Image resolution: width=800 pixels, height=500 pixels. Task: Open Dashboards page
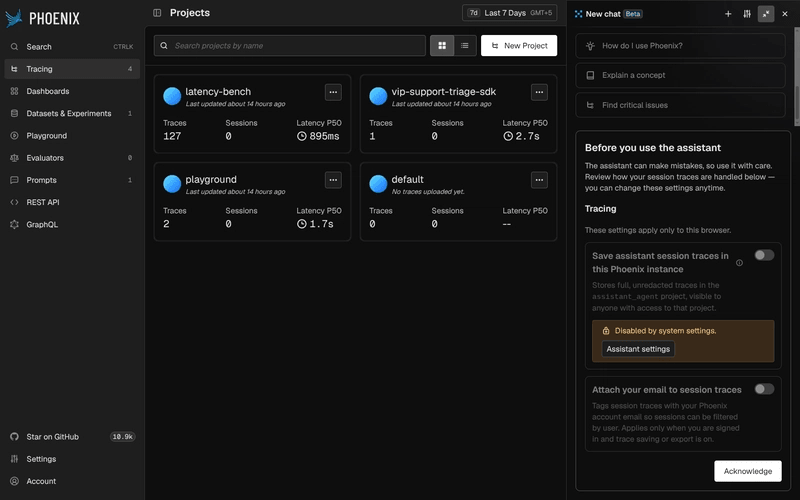coord(72,91)
